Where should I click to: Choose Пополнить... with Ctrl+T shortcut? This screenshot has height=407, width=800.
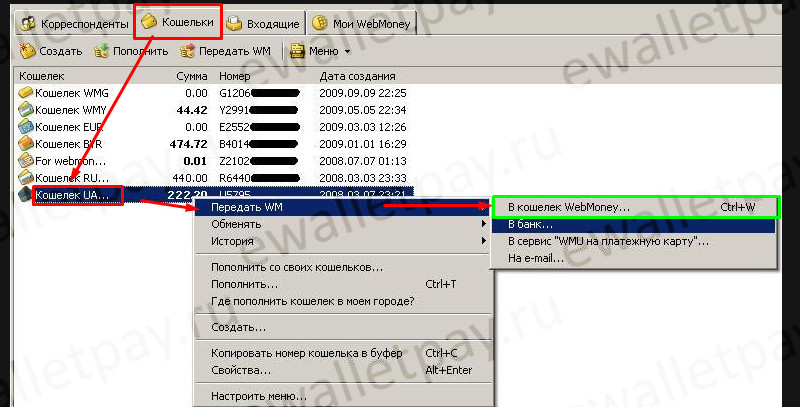(x=343, y=284)
